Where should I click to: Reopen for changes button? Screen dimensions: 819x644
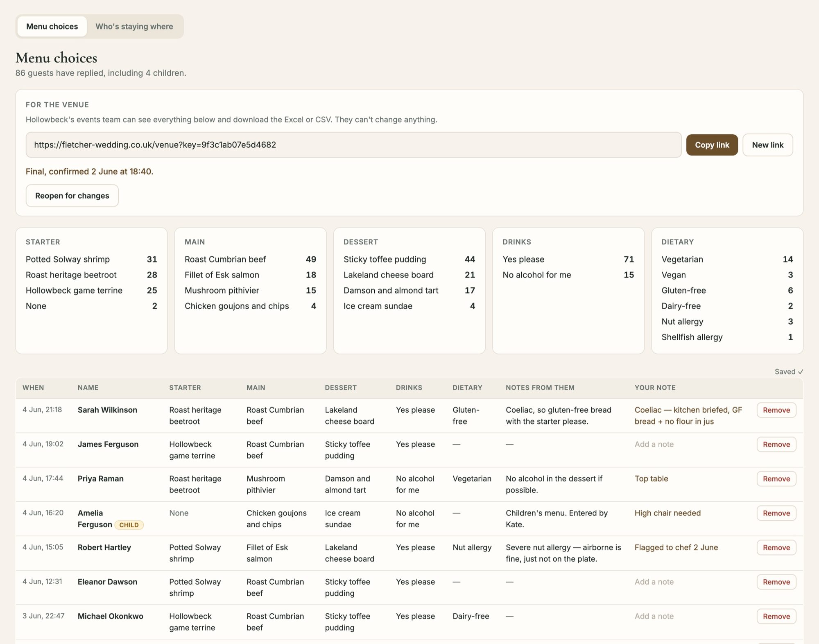72,196
